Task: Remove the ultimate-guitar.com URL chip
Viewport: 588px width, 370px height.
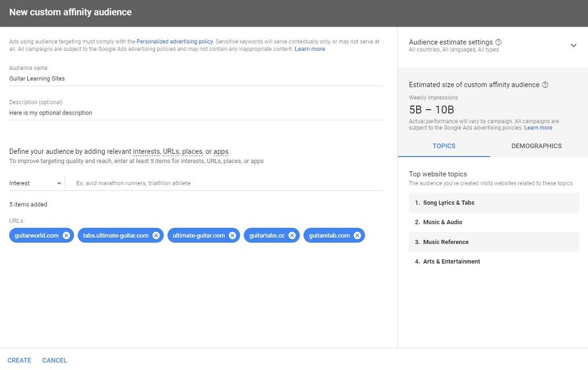Action: (x=232, y=235)
